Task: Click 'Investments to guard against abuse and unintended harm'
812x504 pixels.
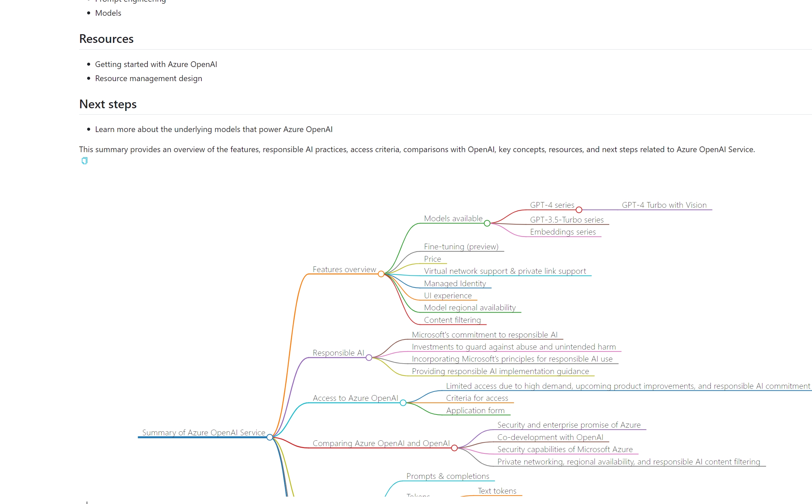Action: (x=514, y=347)
